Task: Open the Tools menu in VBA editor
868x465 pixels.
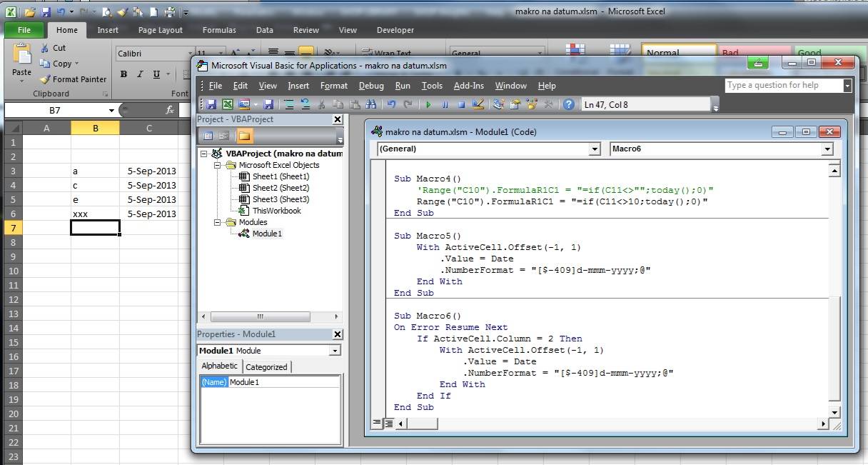Action: pyautogui.click(x=432, y=86)
